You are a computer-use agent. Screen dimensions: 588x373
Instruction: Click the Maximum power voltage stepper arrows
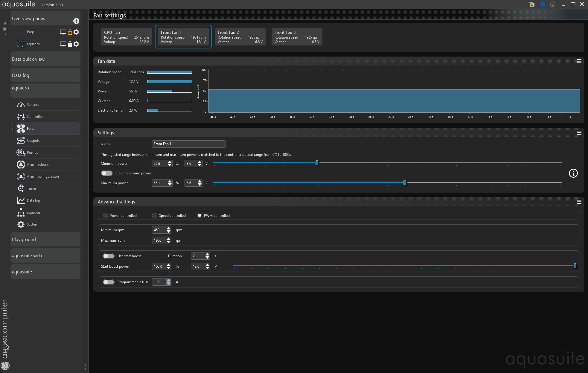click(200, 183)
